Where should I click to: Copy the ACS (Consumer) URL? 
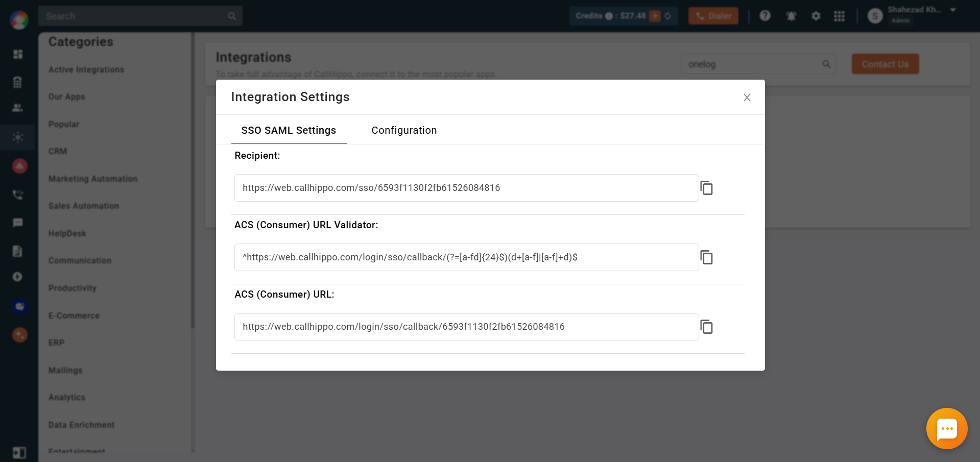707,327
